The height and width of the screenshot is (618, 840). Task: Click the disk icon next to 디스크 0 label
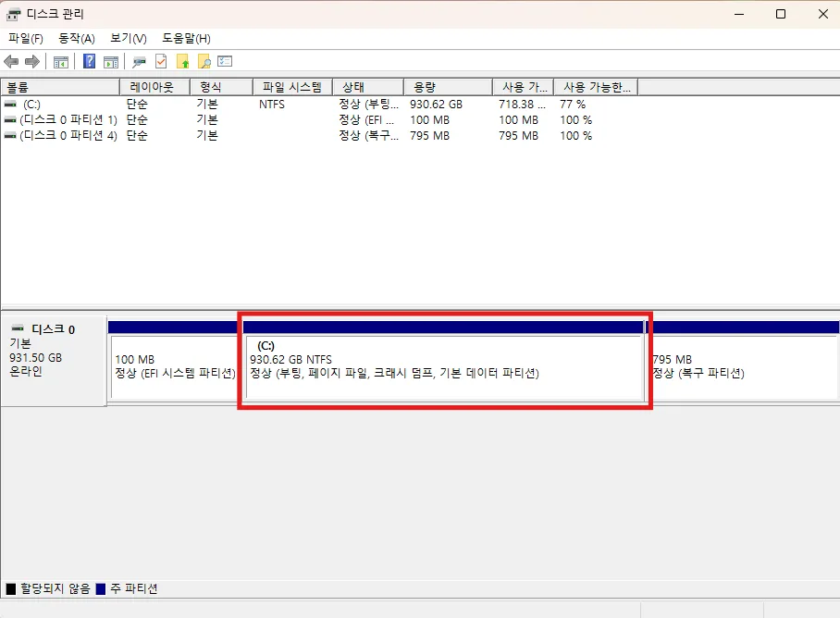18,328
